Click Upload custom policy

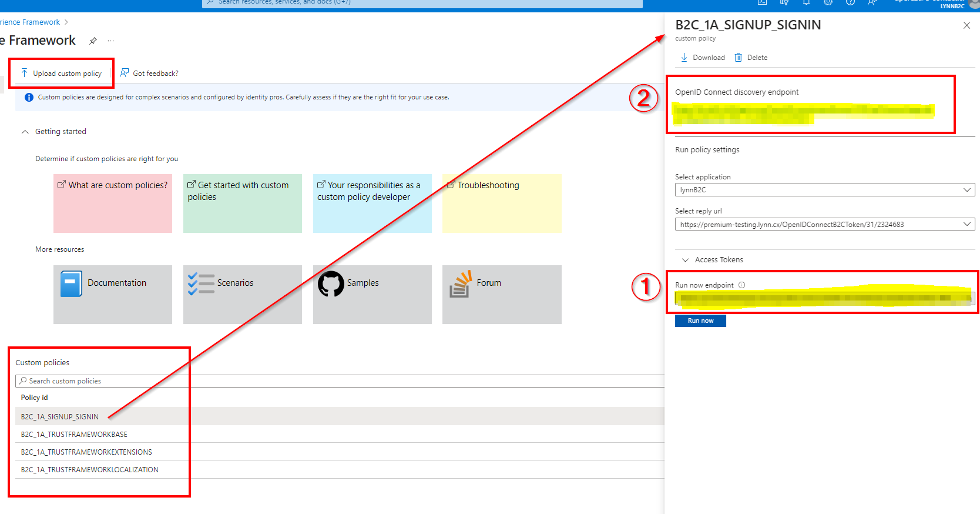tap(62, 74)
